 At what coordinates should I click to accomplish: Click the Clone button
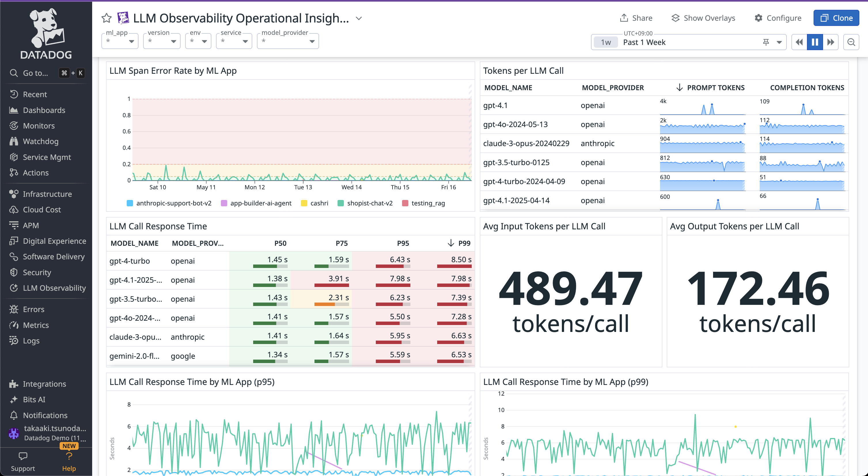[x=836, y=18]
